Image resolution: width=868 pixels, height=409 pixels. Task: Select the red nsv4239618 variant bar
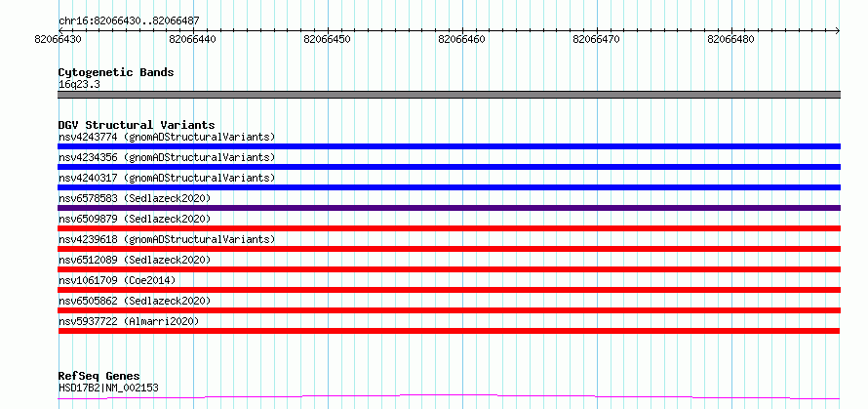pos(449,249)
